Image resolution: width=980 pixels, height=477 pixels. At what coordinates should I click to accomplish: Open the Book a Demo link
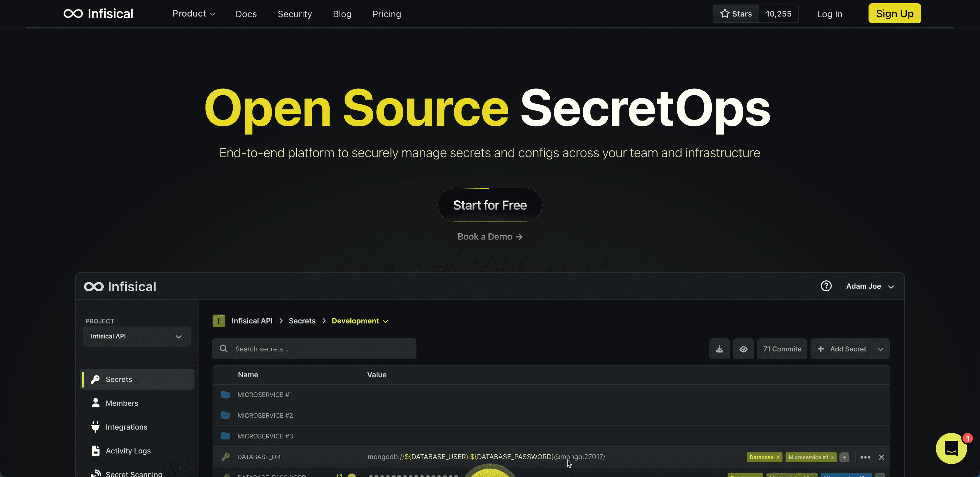click(490, 236)
